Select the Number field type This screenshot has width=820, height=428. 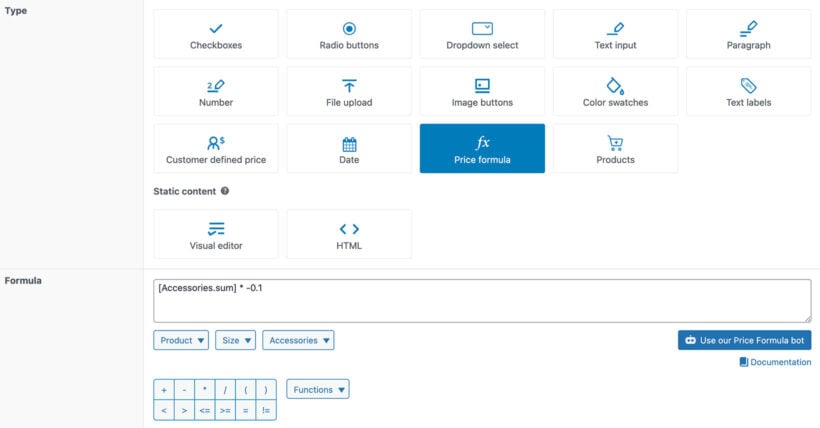pyautogui.click(x=216, y=91)
